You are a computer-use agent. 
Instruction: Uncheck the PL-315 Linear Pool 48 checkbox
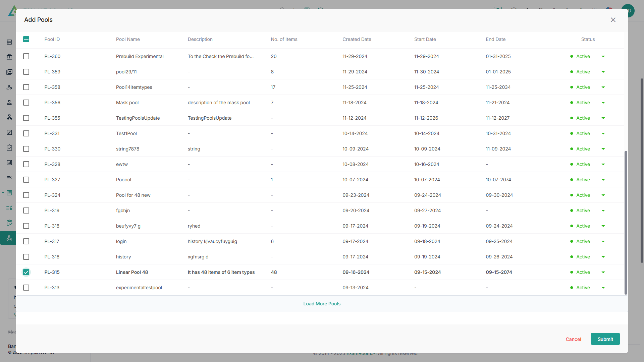click(26, 272)
